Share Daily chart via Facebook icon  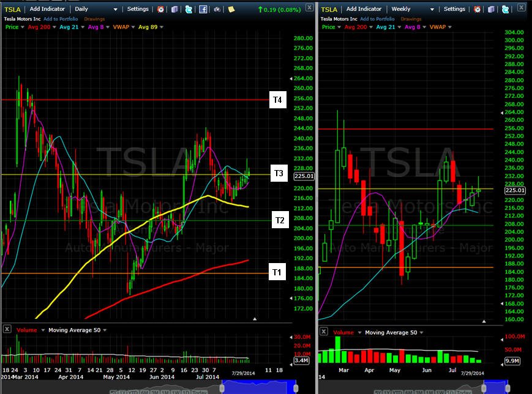203,9
